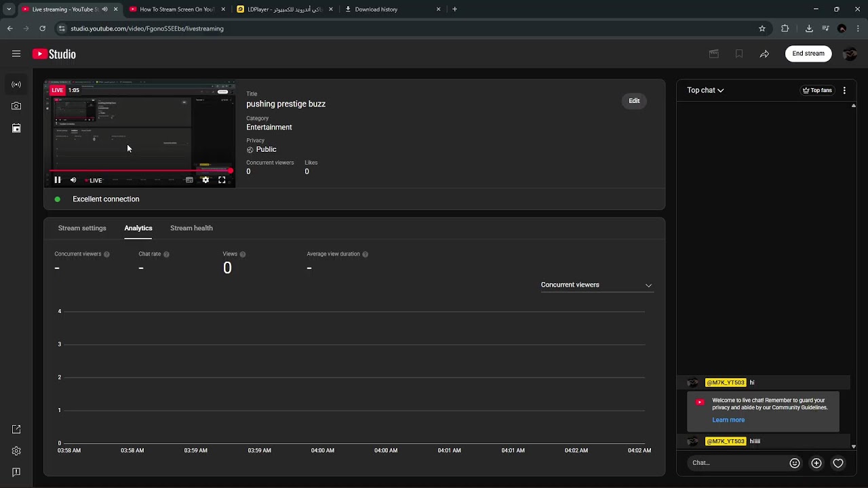Viewport: 868px width, 488px height.
Task: Pause the live preview player
Action: [58, 180]
